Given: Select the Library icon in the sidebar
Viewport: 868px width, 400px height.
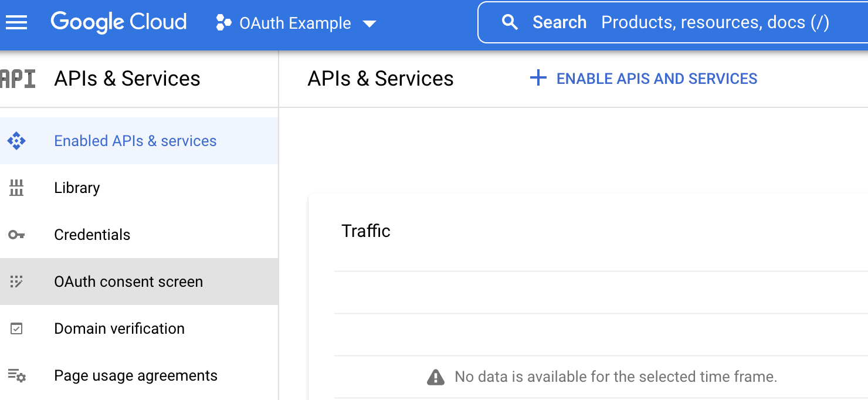Looking at the screenshot, I should 18,188.
